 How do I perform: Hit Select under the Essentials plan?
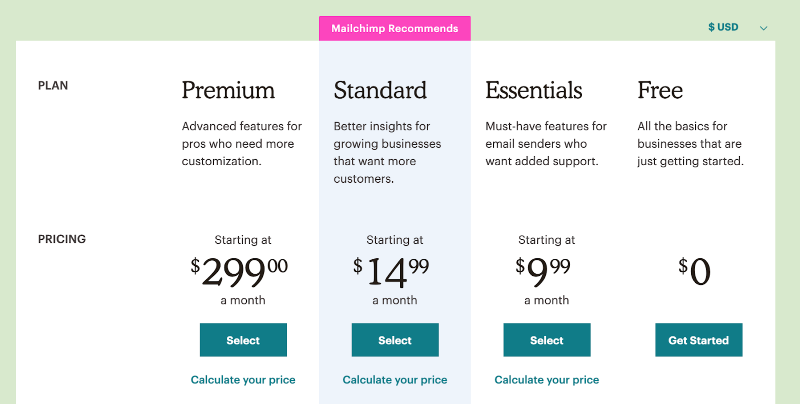pyautogui.click(x=547, y=340)
